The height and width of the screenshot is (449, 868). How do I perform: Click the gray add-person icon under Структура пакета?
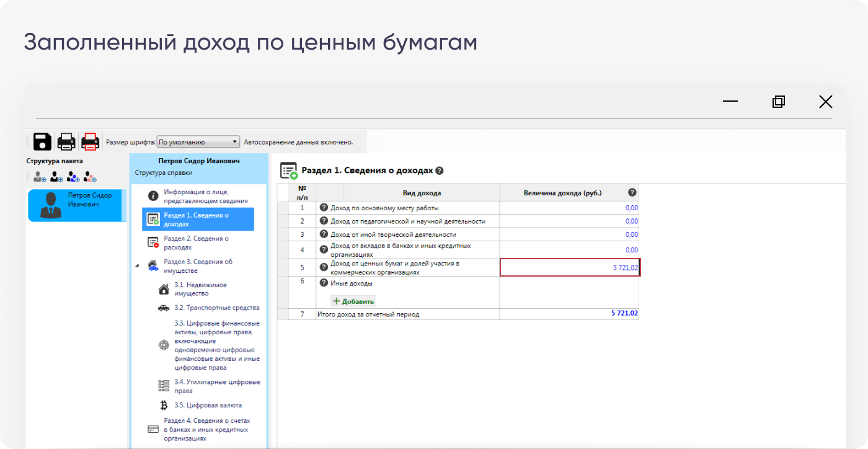coord(40,177)
